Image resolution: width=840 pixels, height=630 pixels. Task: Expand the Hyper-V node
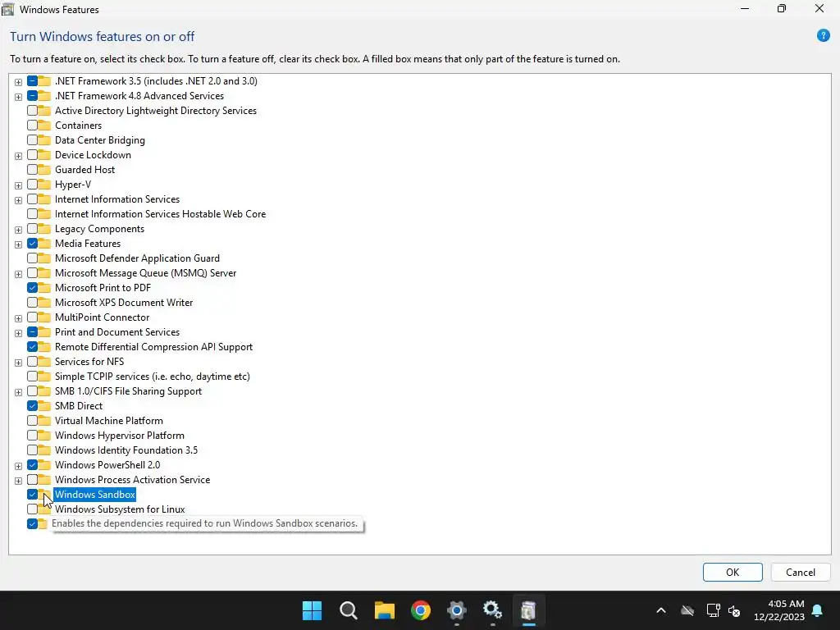tap(18, 185)
